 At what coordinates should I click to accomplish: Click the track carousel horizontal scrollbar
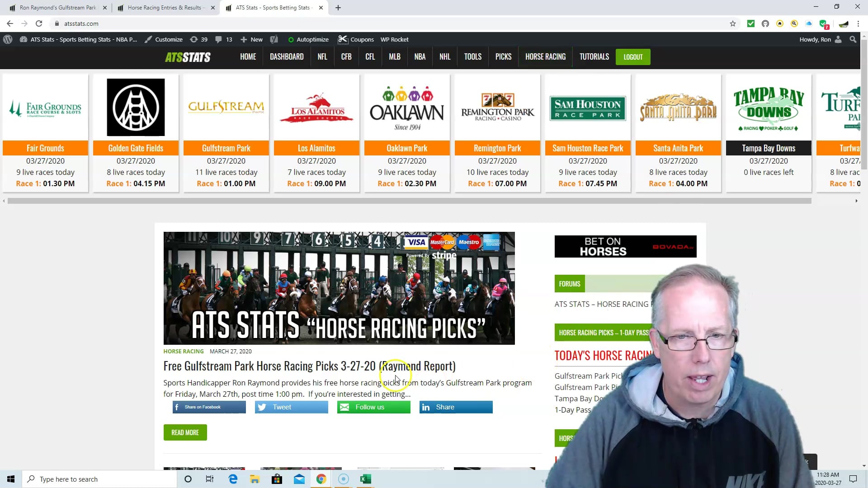pos(409,201)
